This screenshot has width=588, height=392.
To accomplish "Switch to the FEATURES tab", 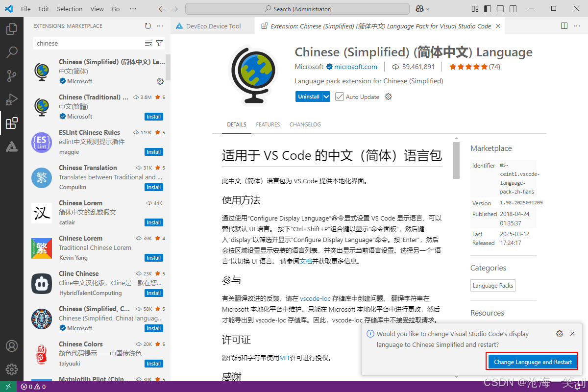I will pos(268,124).
